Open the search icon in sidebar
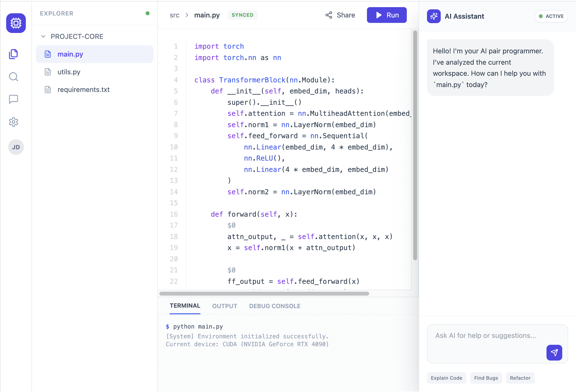 click(x=13, y=77)
